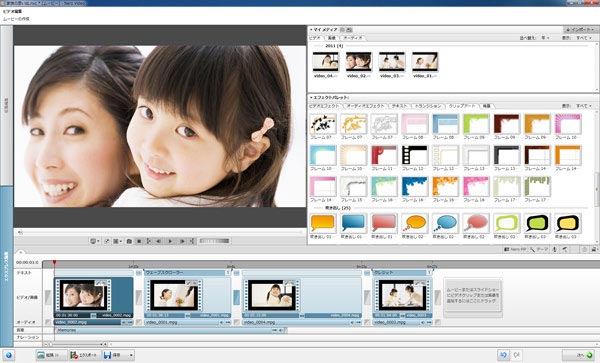Click the Export button
600x363 pixels.
[x=85, y=355]
